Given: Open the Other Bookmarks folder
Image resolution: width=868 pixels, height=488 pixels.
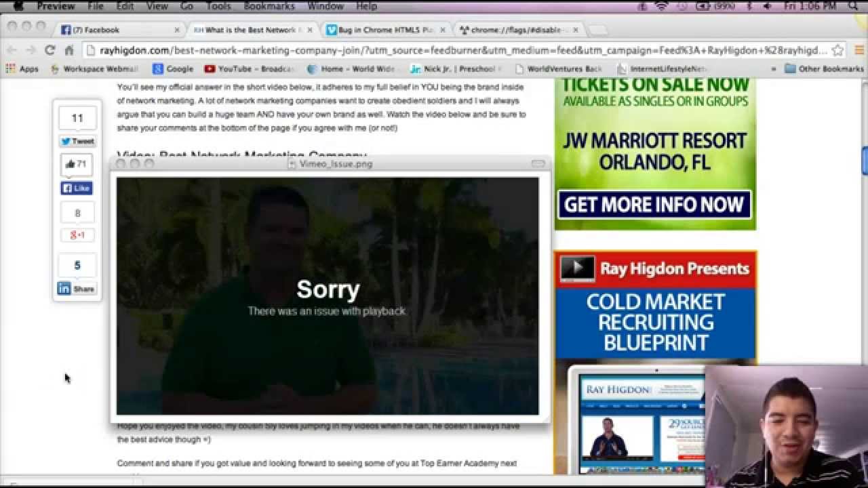Looking at the screenshot, I should point(824,68).
